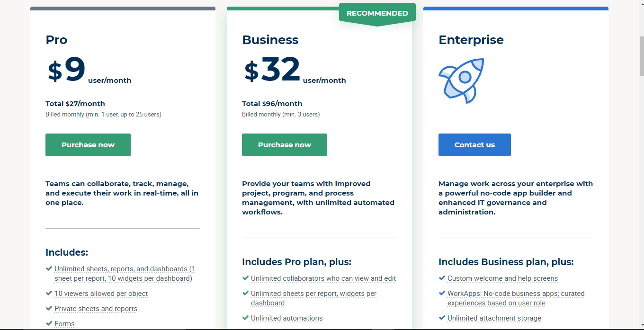Contact us about Enterprise plan

point(474,145)
